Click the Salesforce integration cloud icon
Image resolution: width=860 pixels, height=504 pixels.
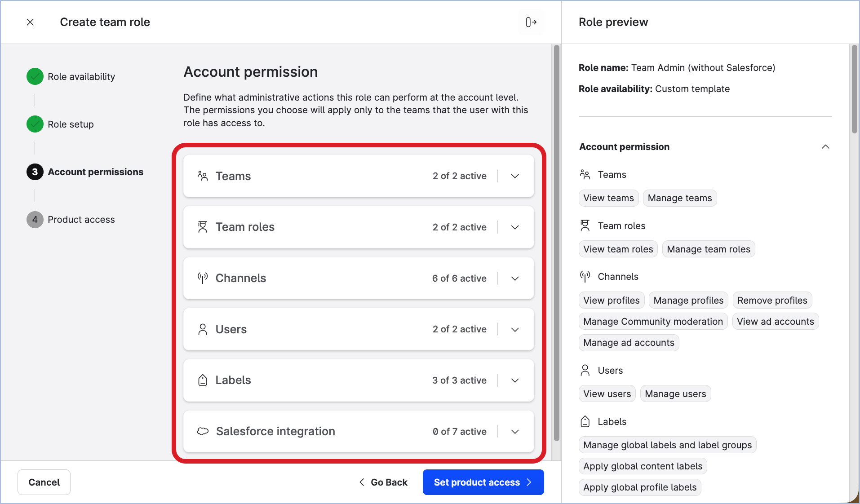tap(203, 431)
